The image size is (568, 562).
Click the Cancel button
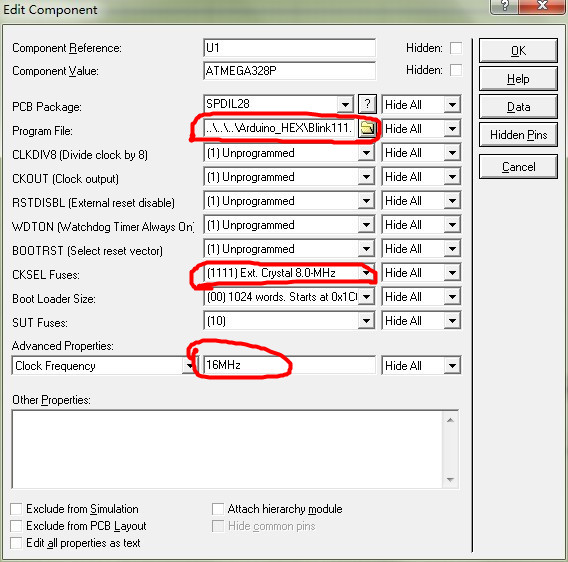tap(518, 167)
